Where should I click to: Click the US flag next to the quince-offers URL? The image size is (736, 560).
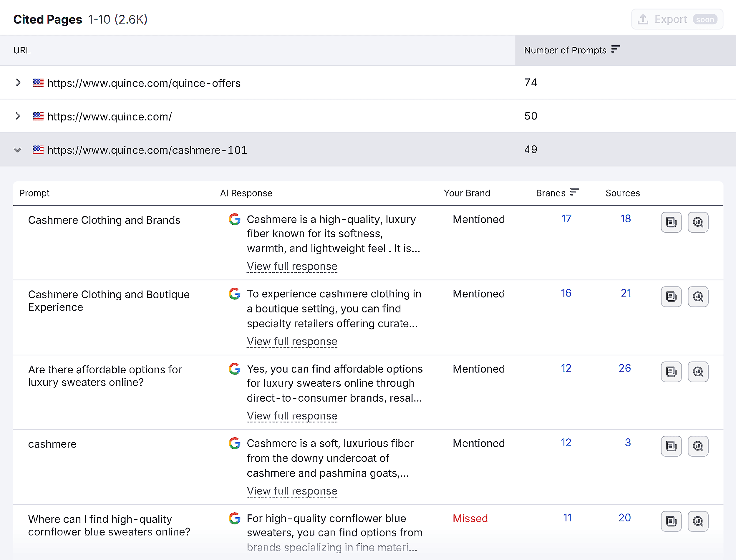38,83
